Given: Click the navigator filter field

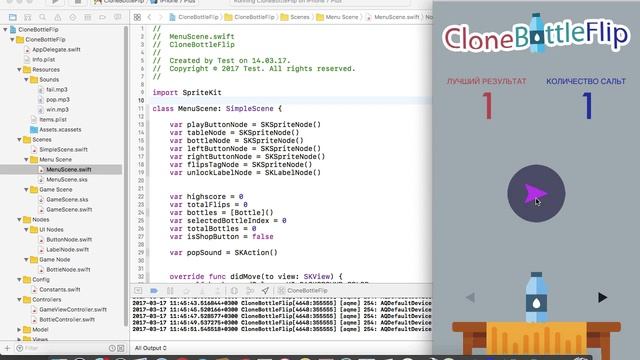Looking at the screenshot, I should [x=61, y=348].
